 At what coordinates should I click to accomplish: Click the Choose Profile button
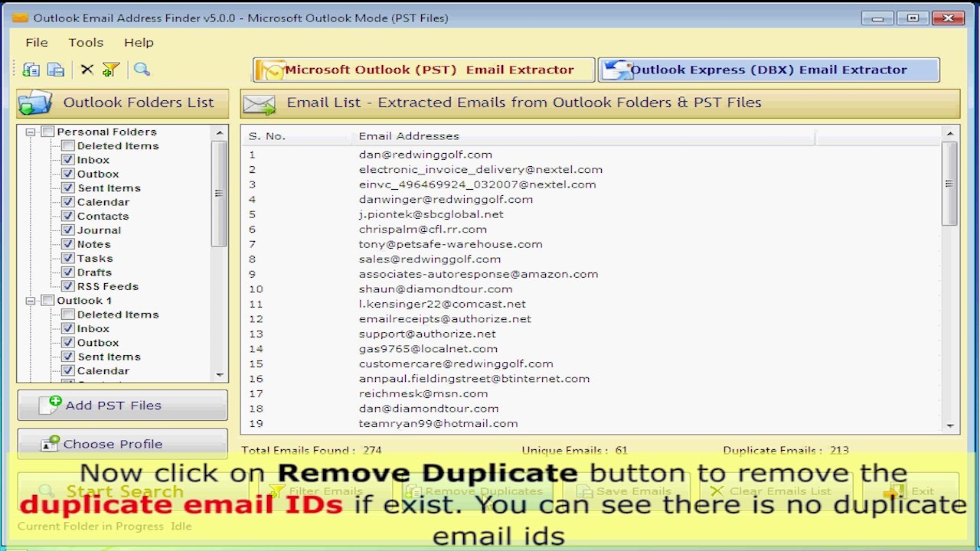pos(122,444)
